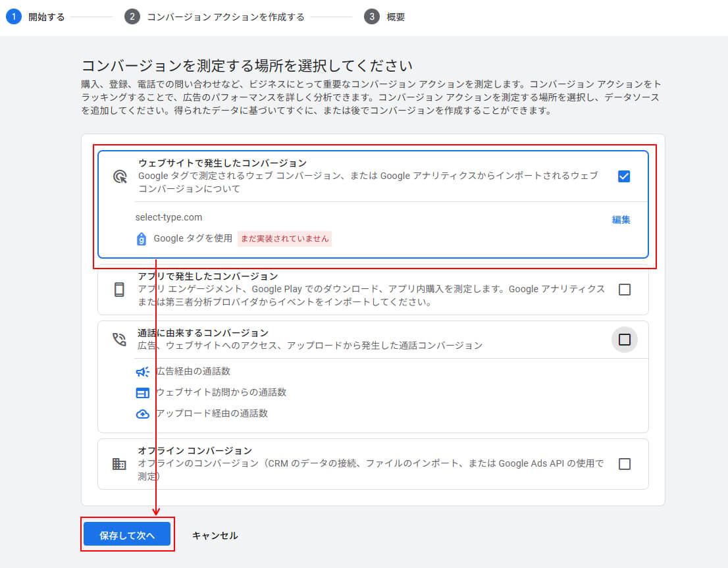Screen dimensions: 728x568
Task: Go to step 1 開始する
Action: (x=36, y=17)
